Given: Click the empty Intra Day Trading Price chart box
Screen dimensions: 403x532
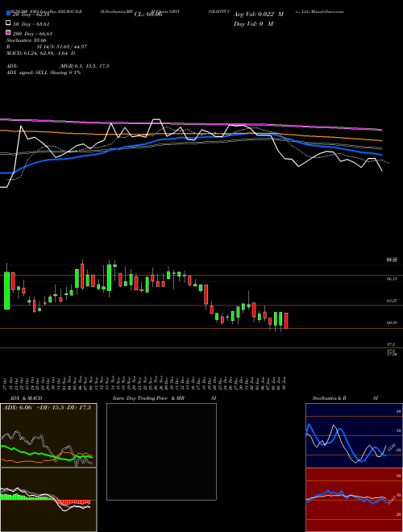Looking at the screenshot, I should tap(161, 451).
